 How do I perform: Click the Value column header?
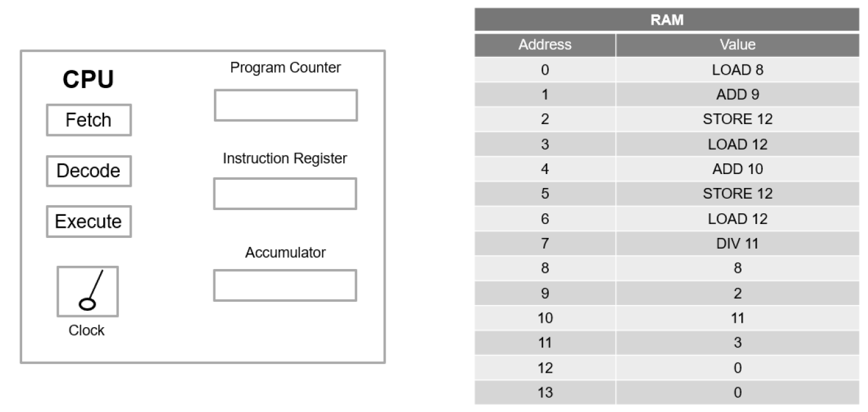pos(738,45)
